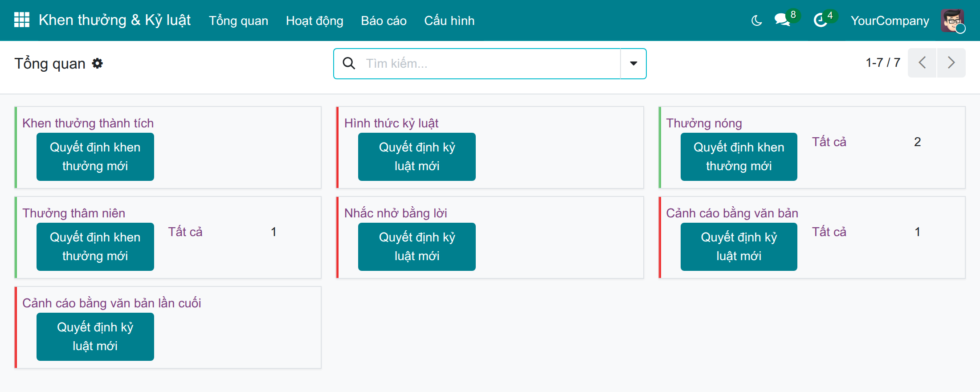The height and width of the screenshot is (392, 980).
Task: Click count 2 in Thưởng nóng card
Action: click(918, 142)
